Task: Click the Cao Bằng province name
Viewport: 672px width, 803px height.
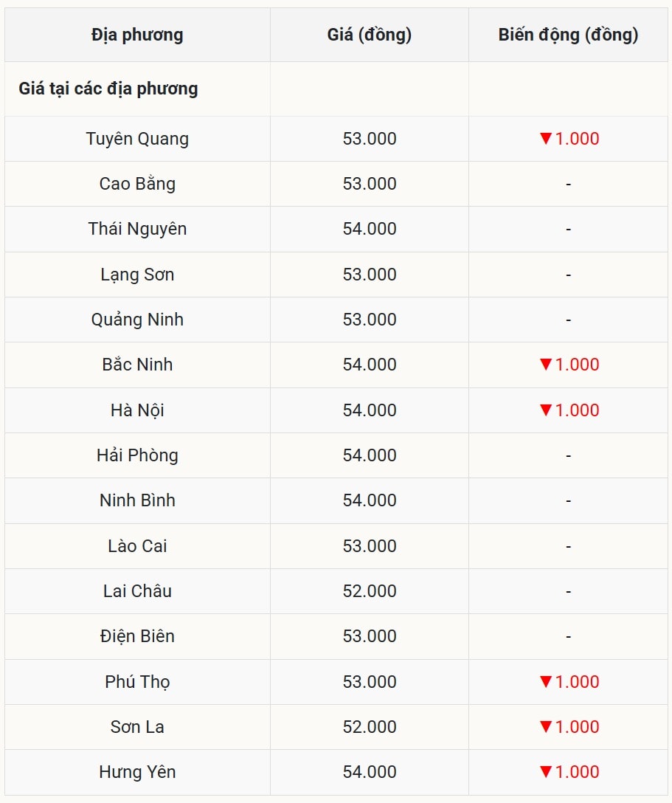Action: coord(137,184)
